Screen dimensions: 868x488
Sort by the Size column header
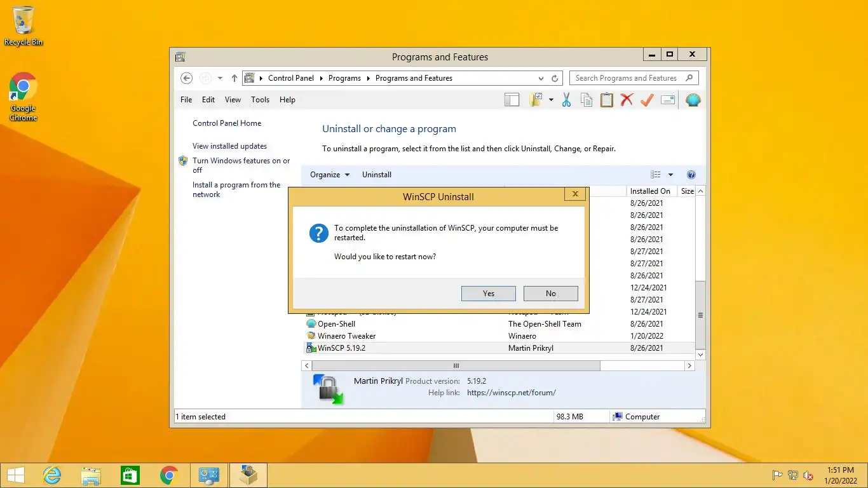(x=687, y=191)
